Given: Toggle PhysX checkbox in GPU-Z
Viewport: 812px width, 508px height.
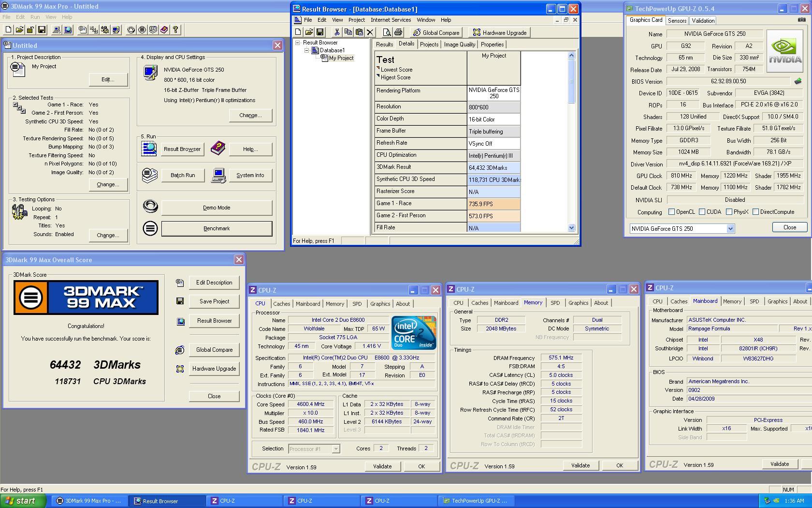Looking at the screenshot, I should pyautogui.click(x=729, y=212).
